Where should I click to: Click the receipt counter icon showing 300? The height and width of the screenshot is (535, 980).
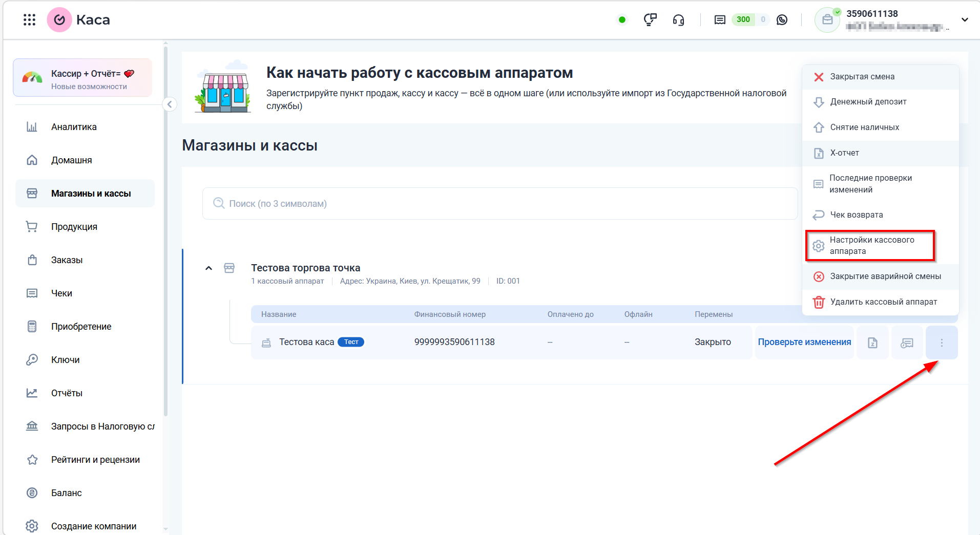pyautogui.click(x=720, y=19)
